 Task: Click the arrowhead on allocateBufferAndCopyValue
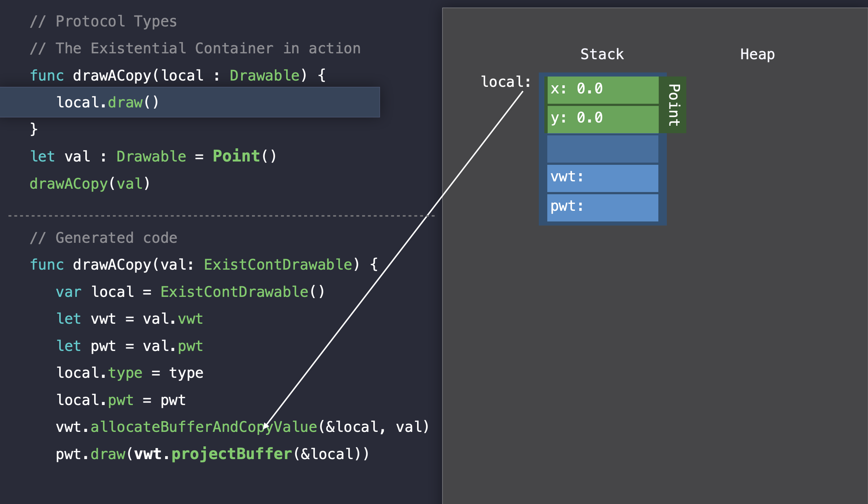pyautogui.click(x=266, y=427)
